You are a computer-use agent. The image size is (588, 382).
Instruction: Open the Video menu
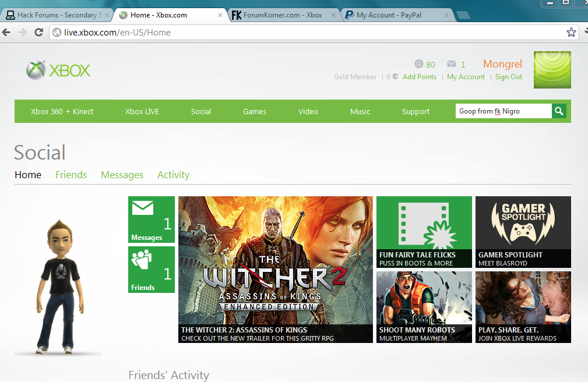[308, 111]
